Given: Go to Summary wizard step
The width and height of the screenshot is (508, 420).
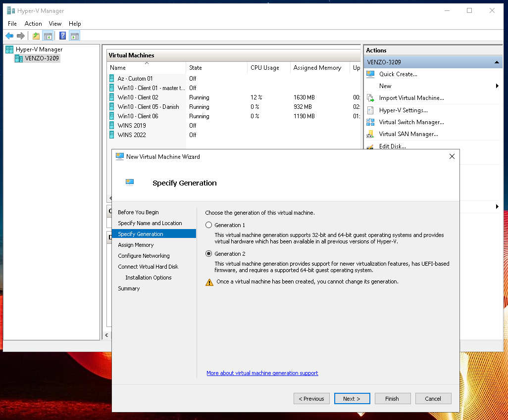Looking at the screenshot, I should 129,288.
